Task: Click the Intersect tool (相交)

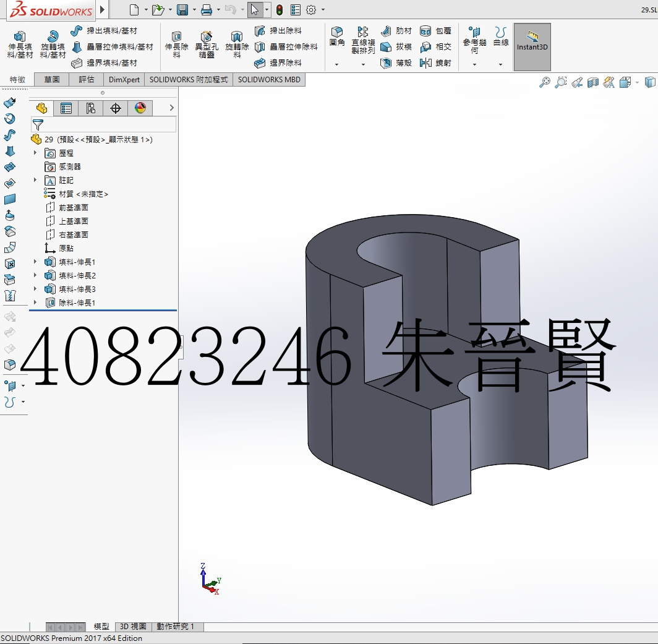Action: pos(435,46)
